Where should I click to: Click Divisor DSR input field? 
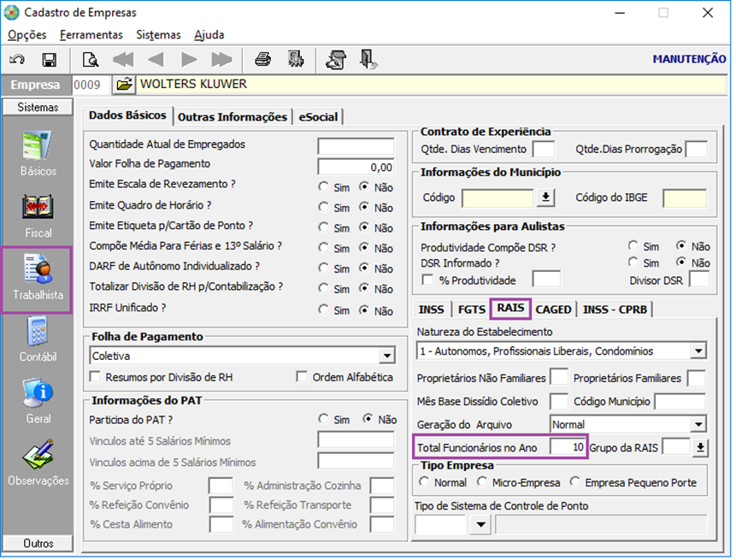point(699,280)
